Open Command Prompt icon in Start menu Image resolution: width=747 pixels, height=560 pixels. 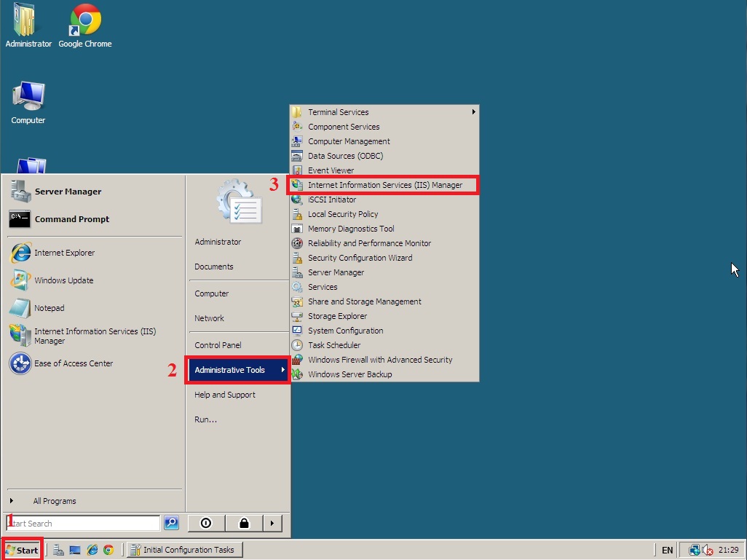click(x=20, y=218)
